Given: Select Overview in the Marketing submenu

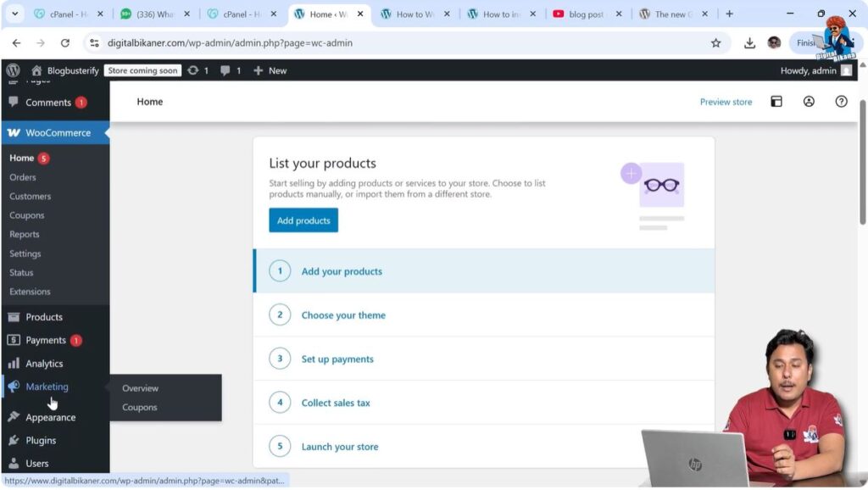Looking at the screenshot, I should [141, 387].
